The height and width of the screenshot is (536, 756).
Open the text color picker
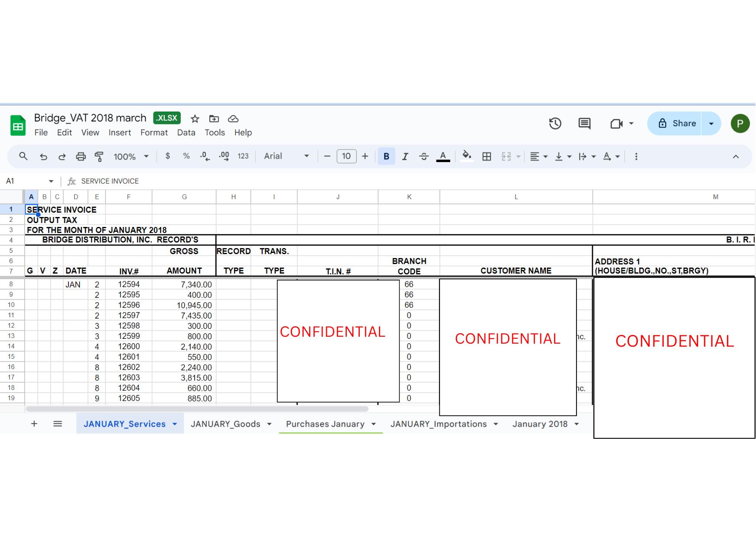pyautogui.click(x=443, y=156)
